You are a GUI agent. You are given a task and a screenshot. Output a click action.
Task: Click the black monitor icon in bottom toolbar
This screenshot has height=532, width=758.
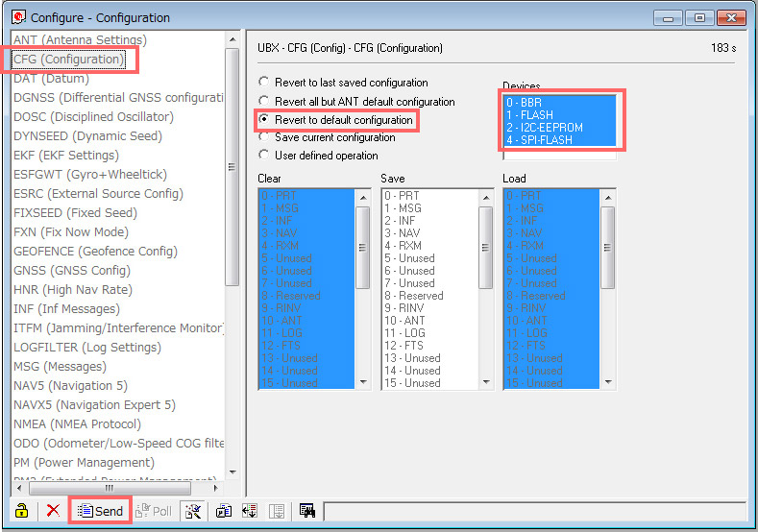point(307,511)
